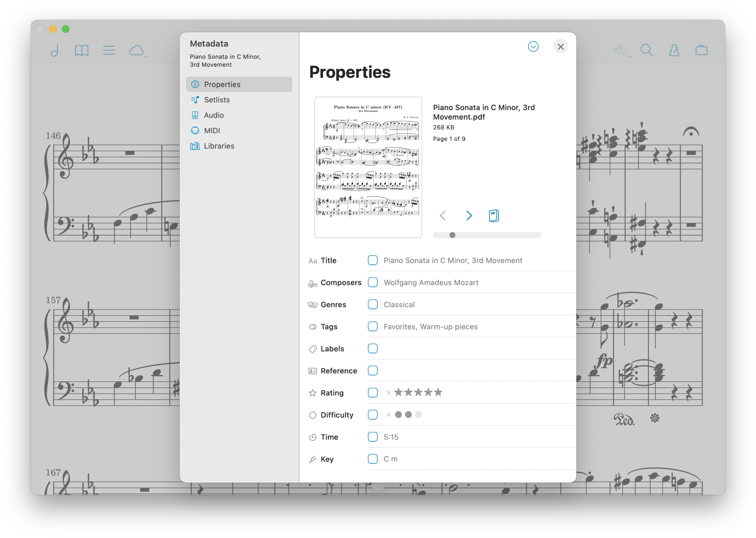Click the file name Piano Sonata PDF text

click(484, 112)
